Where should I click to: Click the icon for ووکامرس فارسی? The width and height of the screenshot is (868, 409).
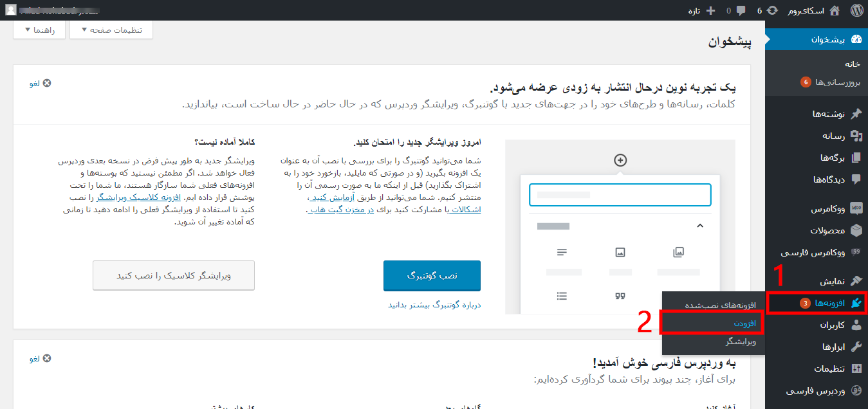pos(856,252)
